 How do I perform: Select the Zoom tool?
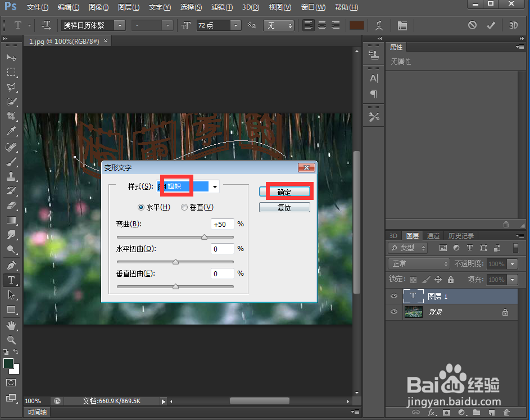point(11,340)
